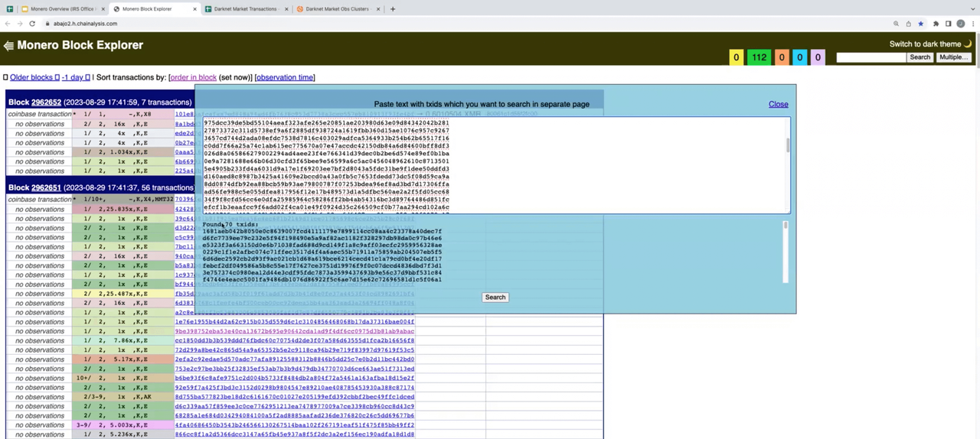
Task: Open a new browser tab with plus
Action: click(393, 9)
